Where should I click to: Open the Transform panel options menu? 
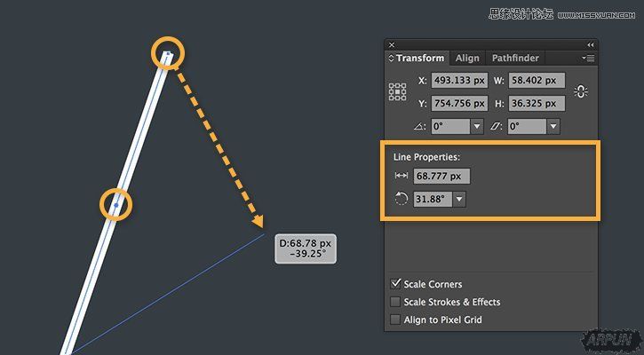click(x=588, y=59)
